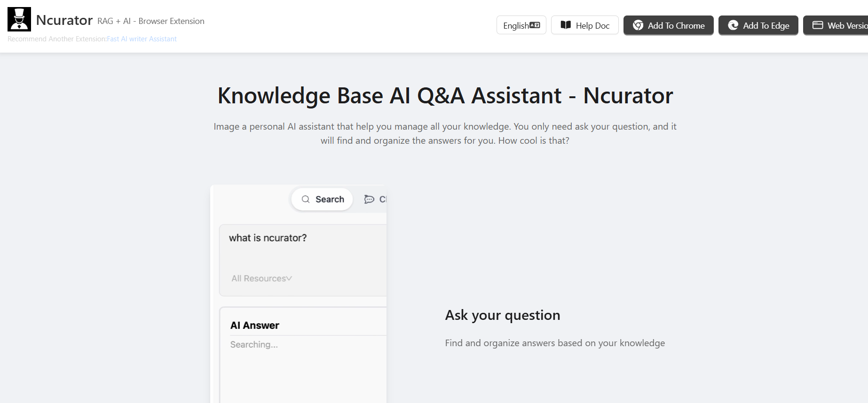Click the 'Searching...' status text
868x403 pixels.
254,345
